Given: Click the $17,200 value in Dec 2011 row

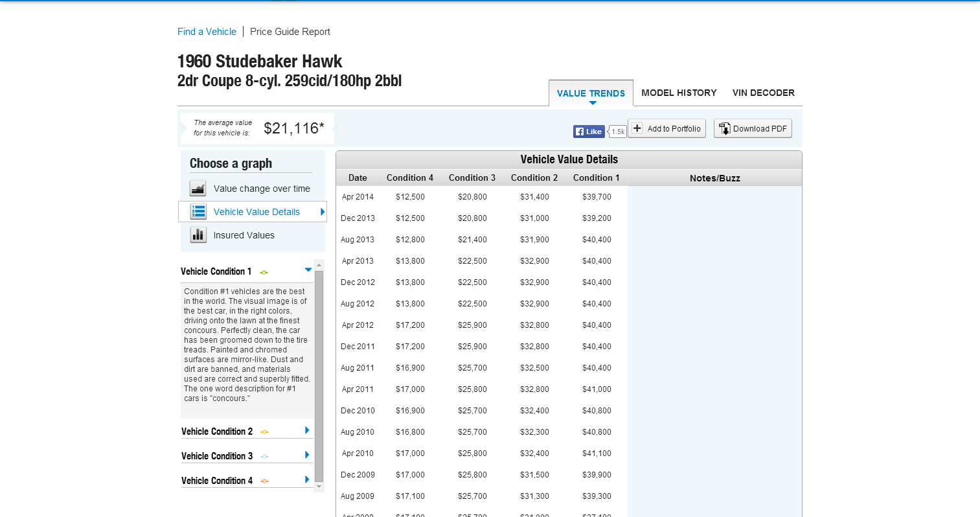Looking at the screenshot, I should pyautogui.click(x=410, y=347).
